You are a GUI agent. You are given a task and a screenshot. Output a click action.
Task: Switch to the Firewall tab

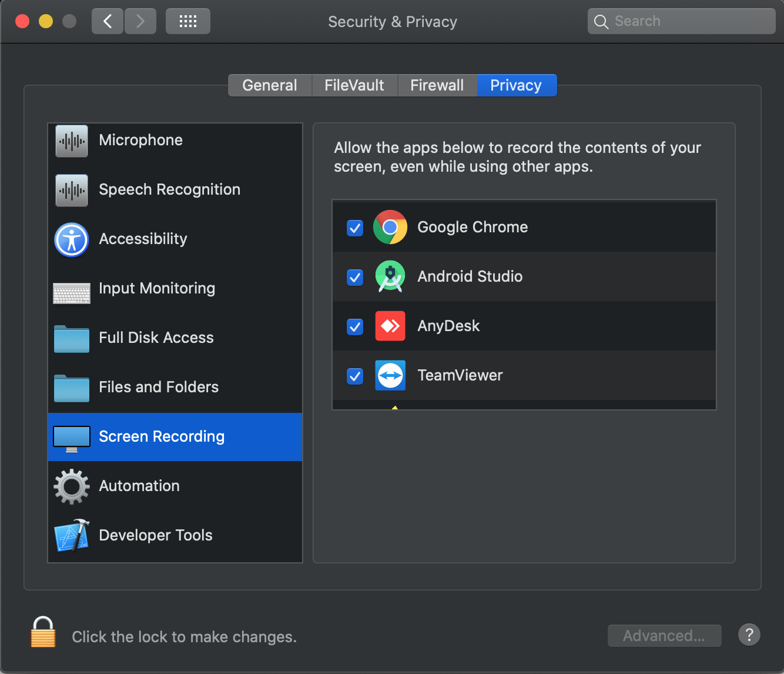[437, 85]
